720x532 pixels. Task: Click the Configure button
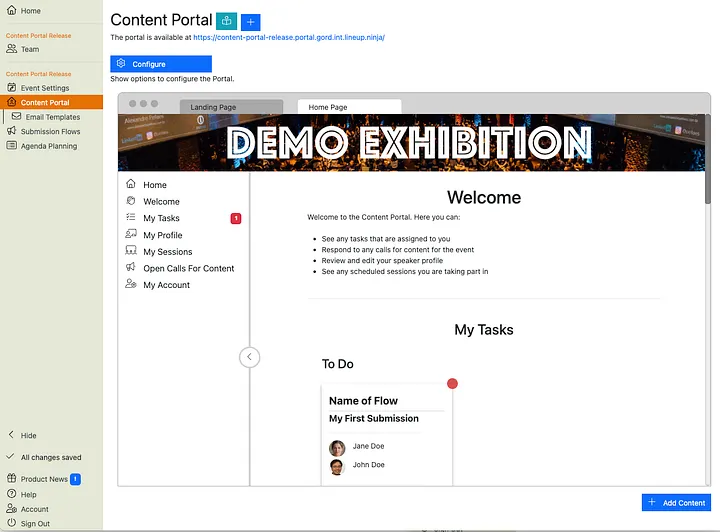pos(161,64)
